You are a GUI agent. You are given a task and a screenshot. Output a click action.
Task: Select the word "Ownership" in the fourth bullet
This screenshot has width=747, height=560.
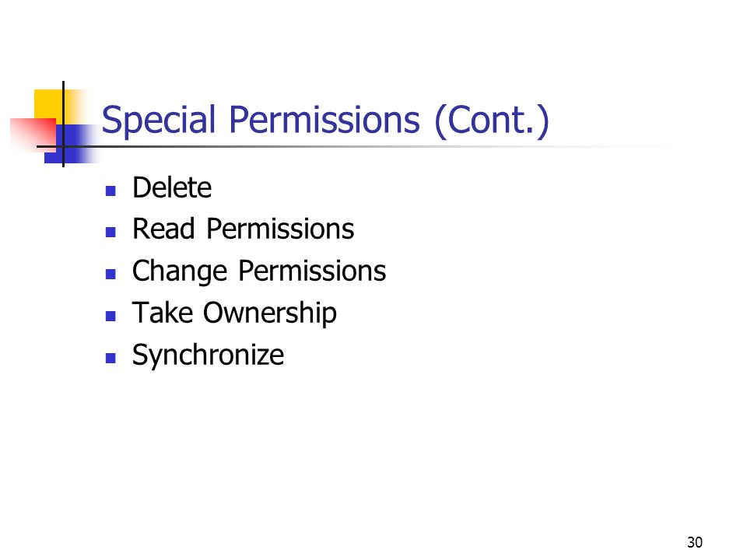coord(270,313)
